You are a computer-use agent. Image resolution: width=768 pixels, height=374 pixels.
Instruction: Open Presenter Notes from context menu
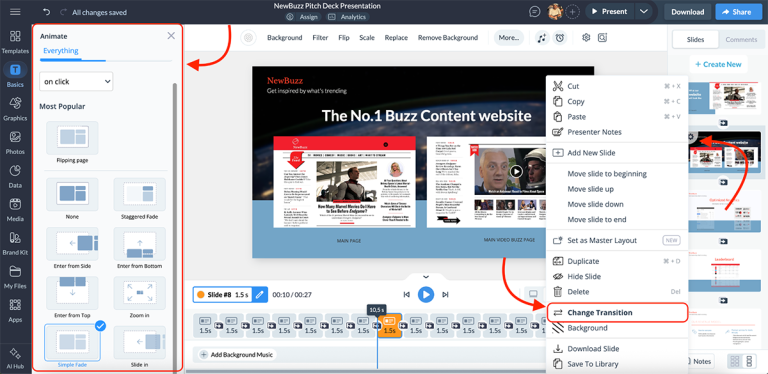[617, 132]
